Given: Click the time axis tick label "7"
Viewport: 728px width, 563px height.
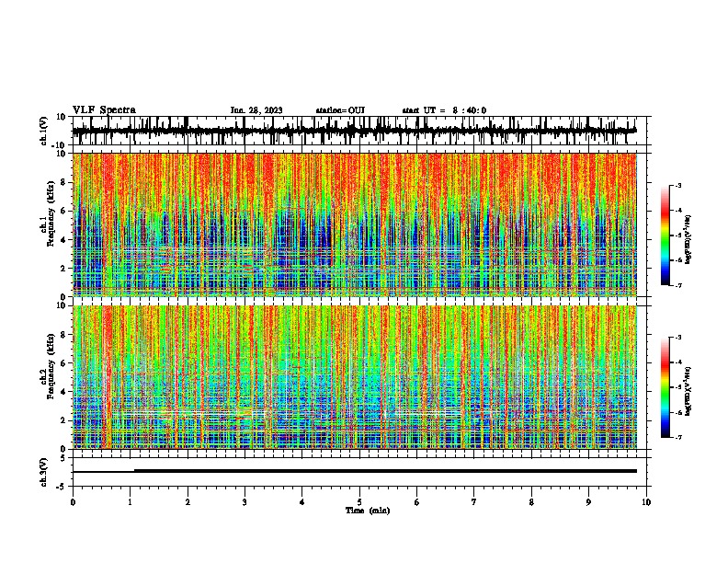Looking at the screenshot, I should tap(474, 502).
